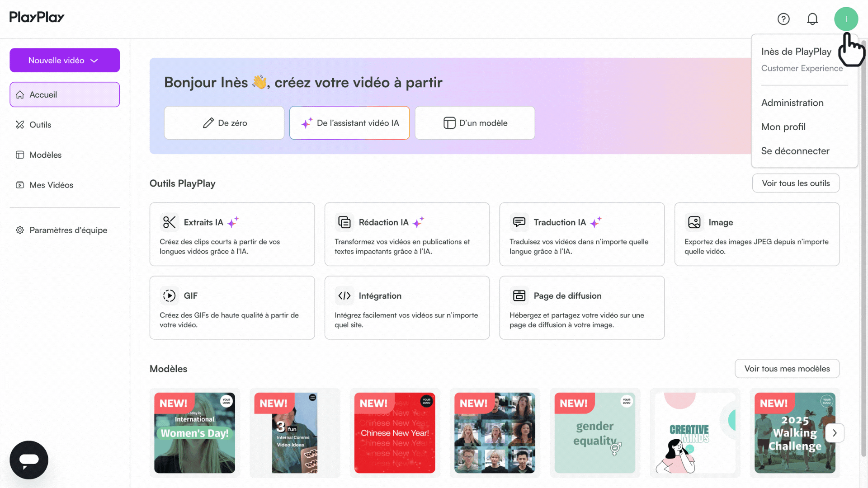Click the Modèles layout icon in sidebar
868x488 pixels.
pos(20,155)
